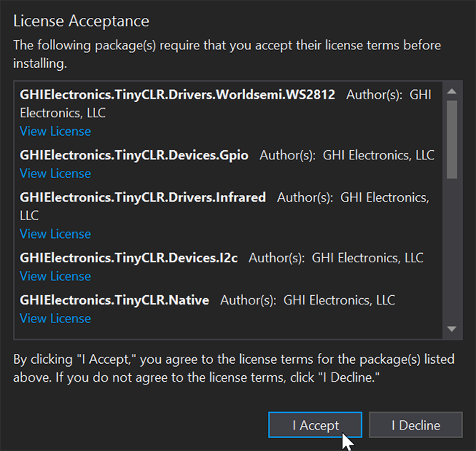Select the GHIElectronics.TinyCLR.Native package name
The width and height of the screenshot is (476, 451).
(x=114, y=300)
